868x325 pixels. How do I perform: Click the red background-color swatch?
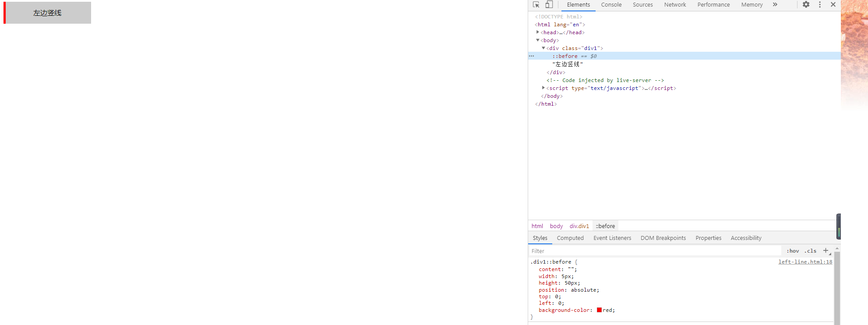click(599, 310)
